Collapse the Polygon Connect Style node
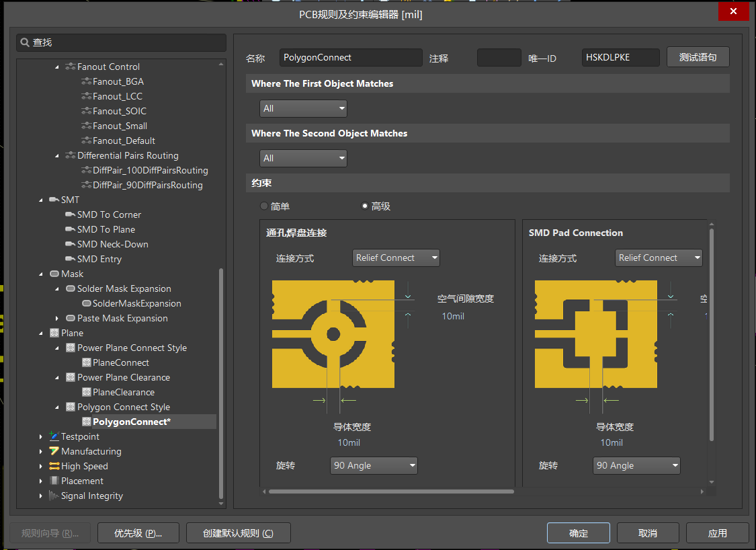The image size is (756, 550). click(x=57, y=407)
